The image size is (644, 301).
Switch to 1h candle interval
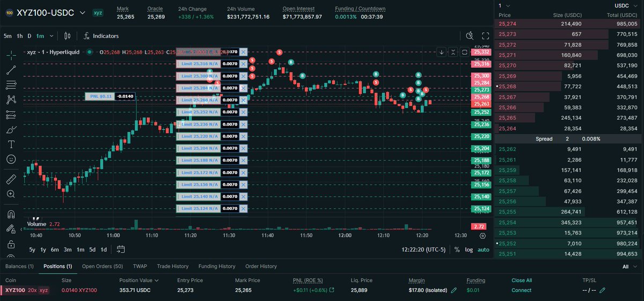[x=20, y=36]
